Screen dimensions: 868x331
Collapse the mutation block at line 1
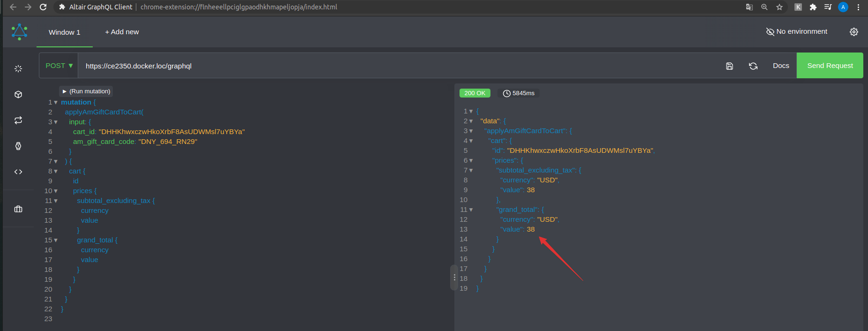click(x=56, y=103)
